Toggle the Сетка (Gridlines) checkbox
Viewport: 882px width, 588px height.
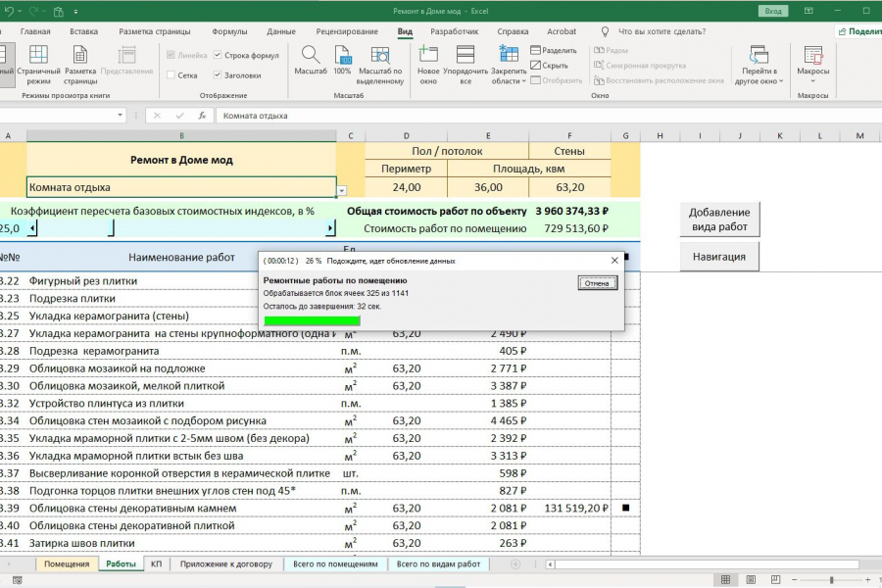click(x=171, y=74)
